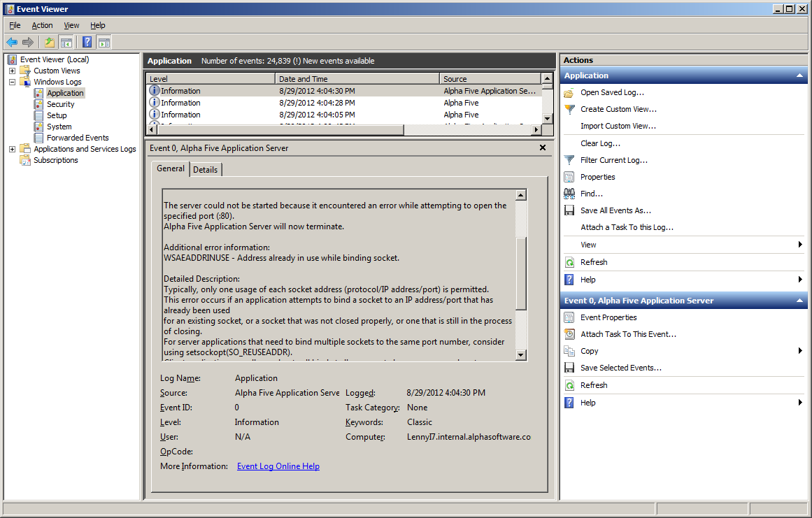Select the Security log icon in tree

click(x=38, y=104)
